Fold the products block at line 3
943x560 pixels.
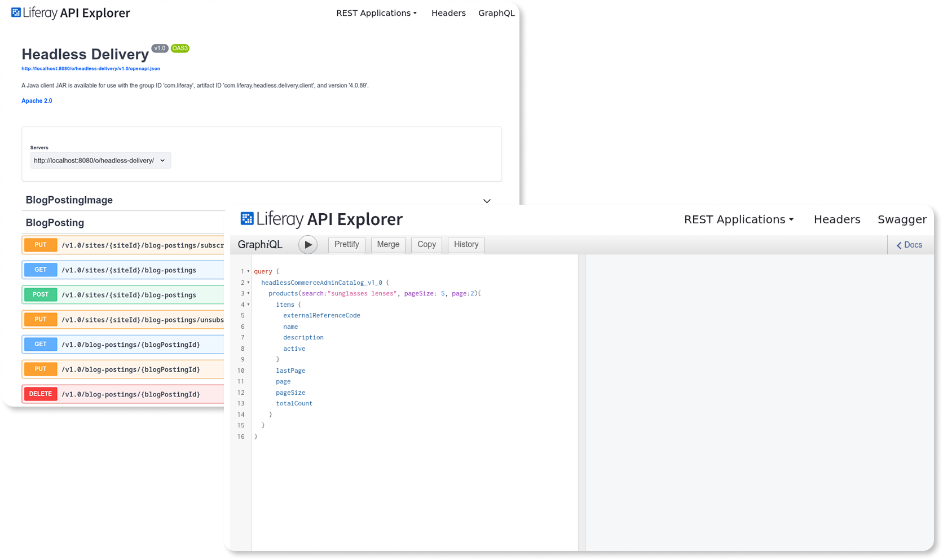(x=248, y=293)
